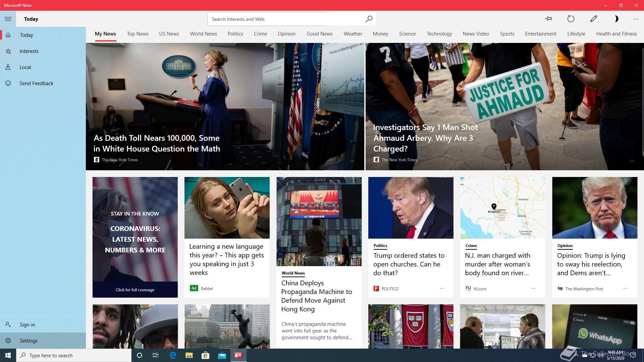This screenshot has height=362, width=644.
Task: Open the Mail app from the taskbar
Action: [x=222, y=355]
